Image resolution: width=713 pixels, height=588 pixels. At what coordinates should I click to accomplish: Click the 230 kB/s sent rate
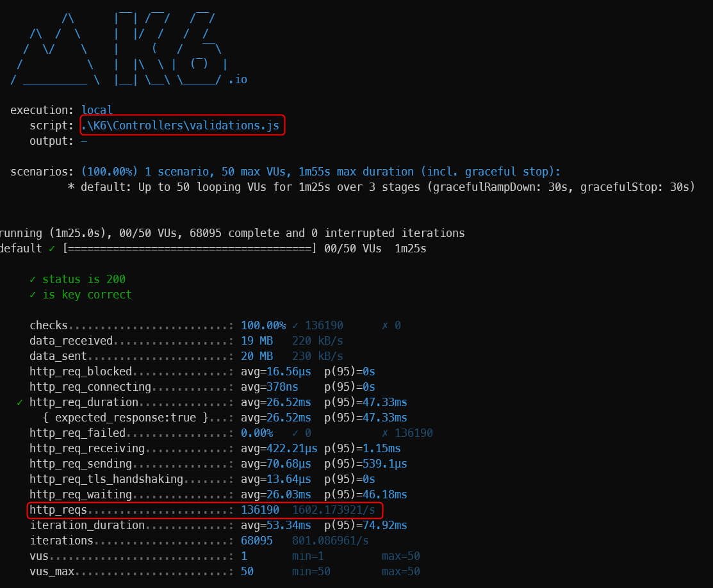coord(317,356)
